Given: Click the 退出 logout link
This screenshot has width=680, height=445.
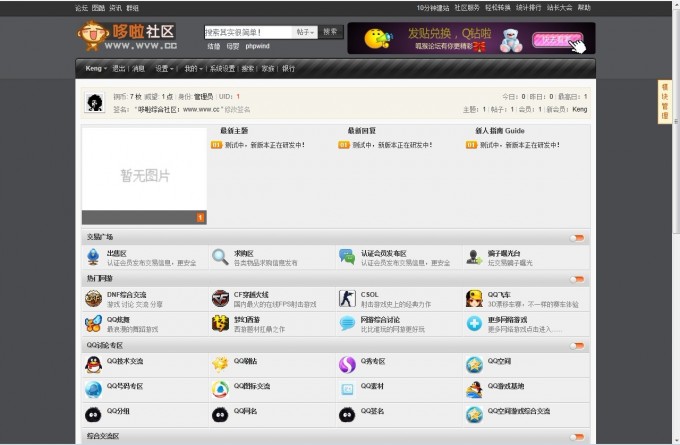Looking at the screenshot, I should coord(119,69).
